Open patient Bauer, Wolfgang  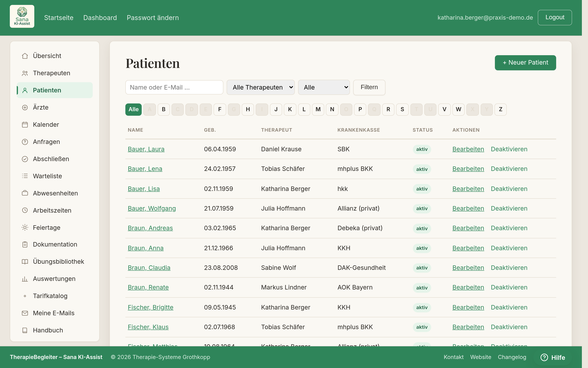pos(152,208)
